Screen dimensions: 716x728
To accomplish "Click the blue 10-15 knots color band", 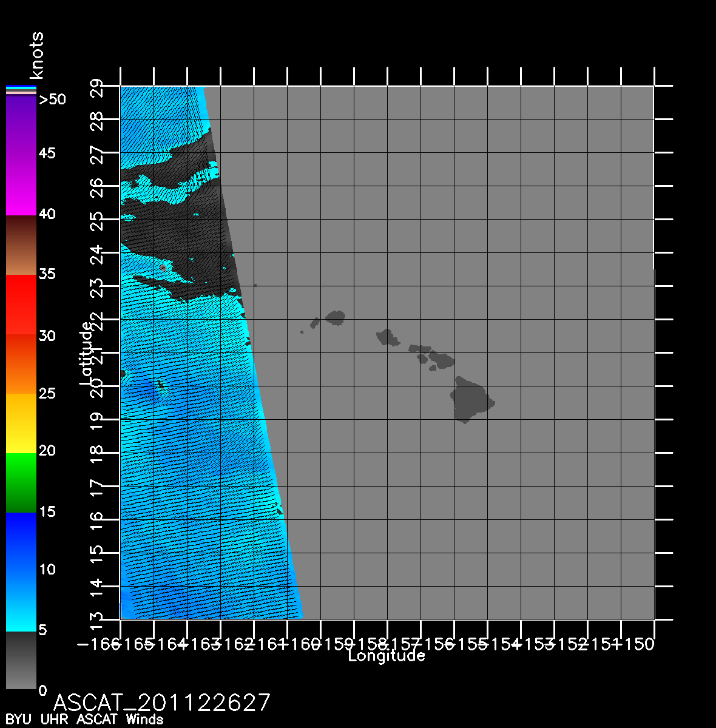I will [21, 541].
